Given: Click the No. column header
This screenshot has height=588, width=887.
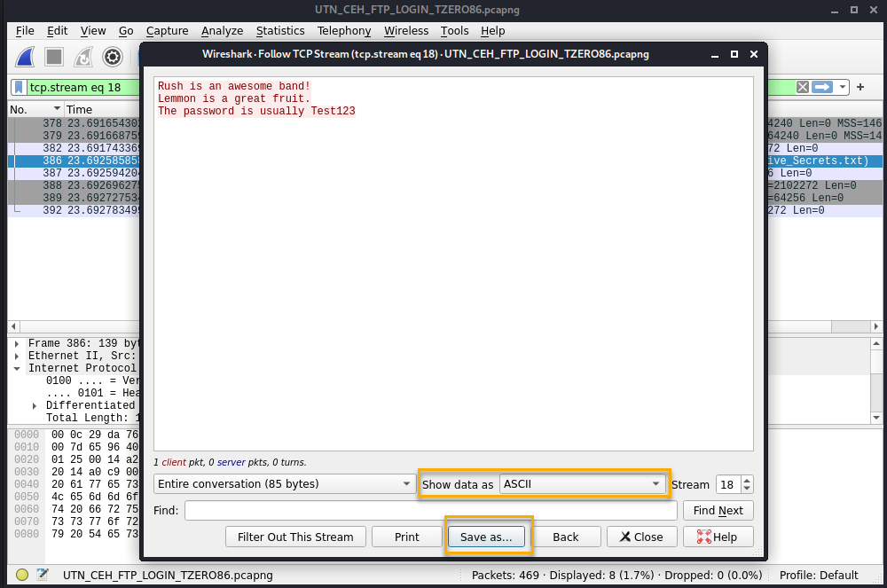Looking at the screenshot, I should [35, 109].
